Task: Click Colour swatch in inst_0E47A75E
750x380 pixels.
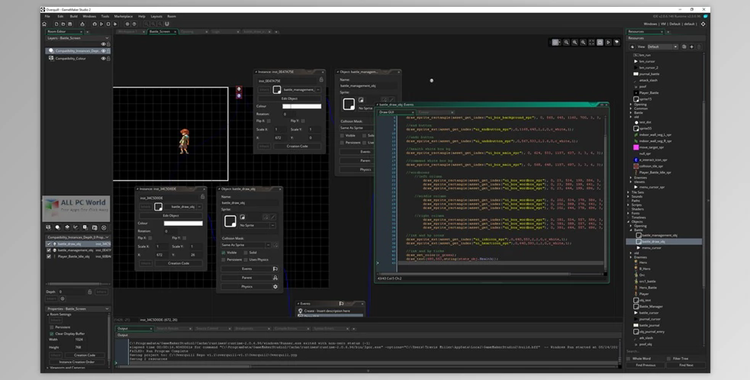Action: (x=302, y=106)
